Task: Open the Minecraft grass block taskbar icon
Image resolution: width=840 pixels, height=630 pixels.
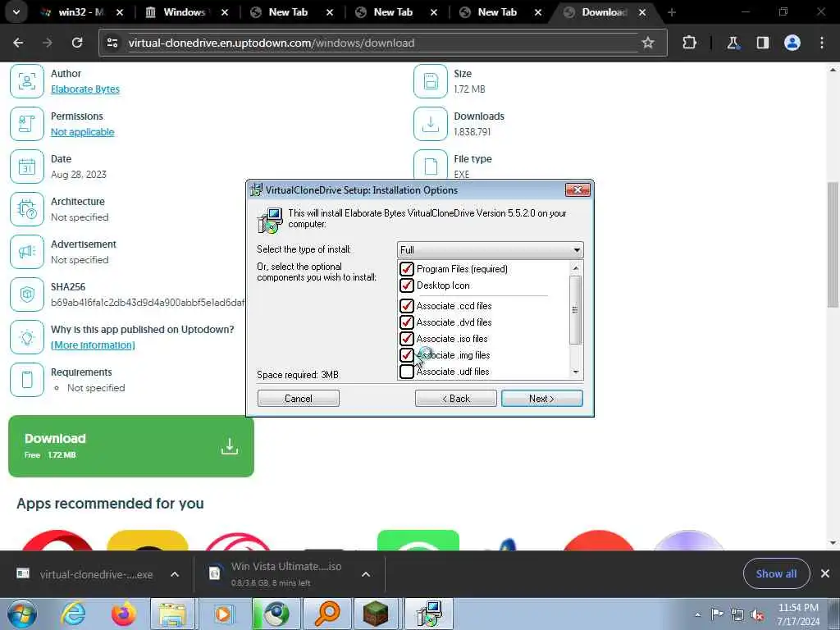Action: point(376,614)
